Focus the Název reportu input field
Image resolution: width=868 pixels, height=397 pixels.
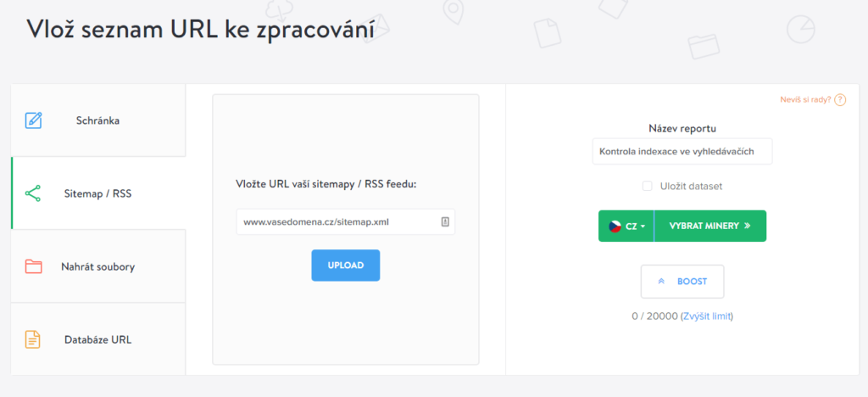coord(682,152)
